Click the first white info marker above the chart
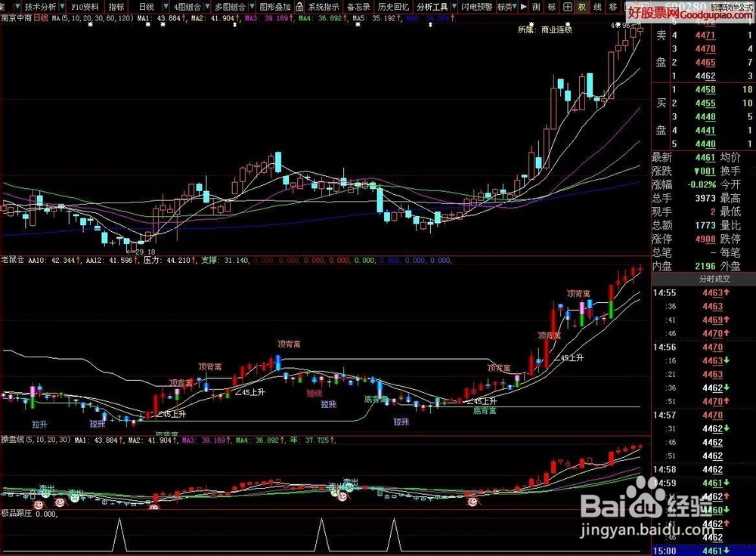The image size is (756, 556). [x=91, y=24]
